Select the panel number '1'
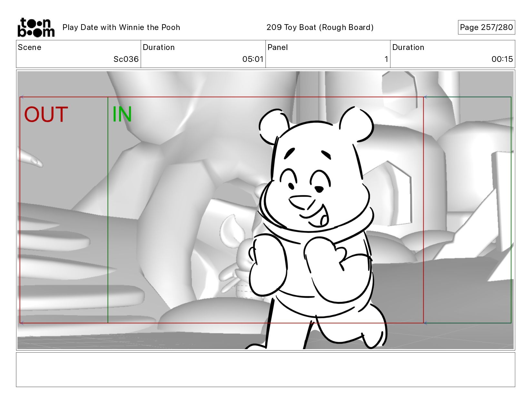The image size is (532, 411). tap(386, 59)
